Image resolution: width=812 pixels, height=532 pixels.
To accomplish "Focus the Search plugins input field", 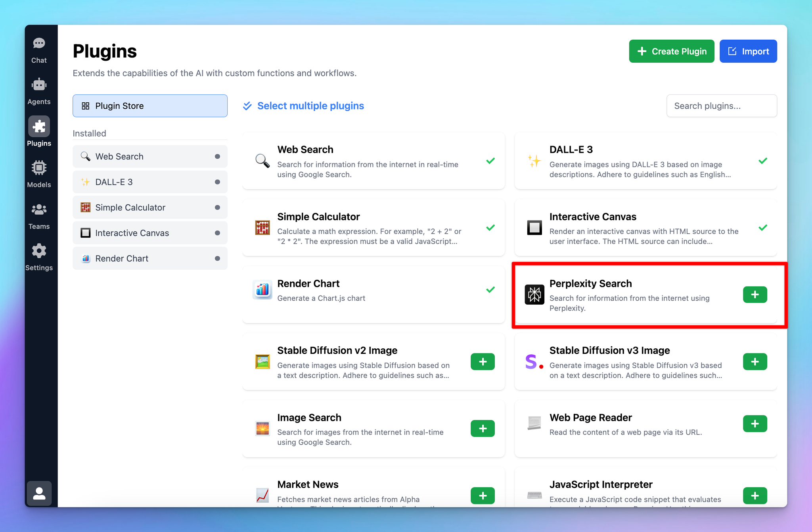I will tap(722, 106).
